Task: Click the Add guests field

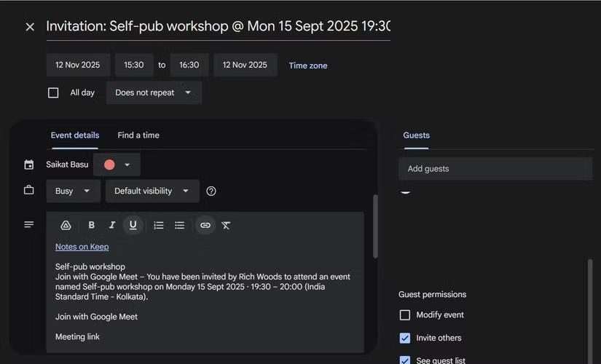Action: click(x=495, y=169)
